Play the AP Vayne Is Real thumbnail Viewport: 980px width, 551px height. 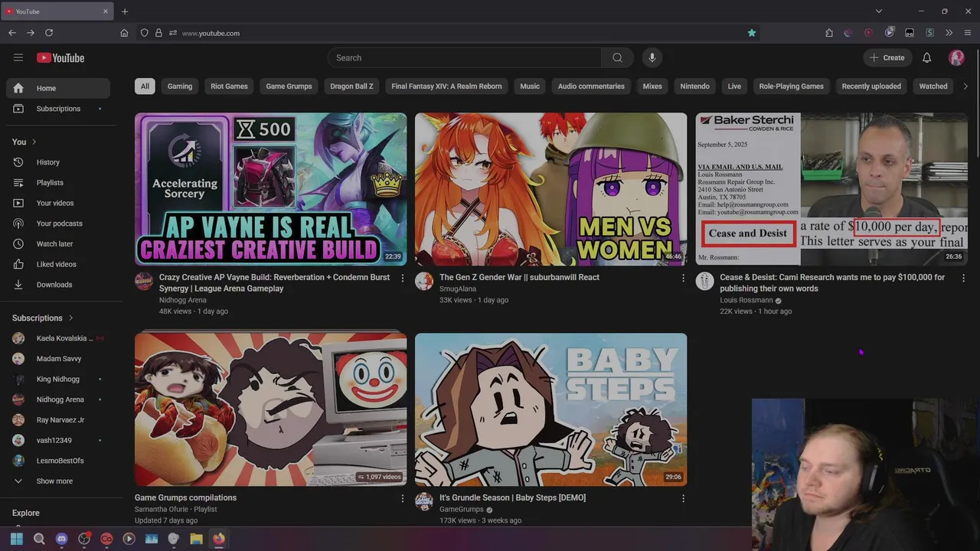tap(270, 189)
